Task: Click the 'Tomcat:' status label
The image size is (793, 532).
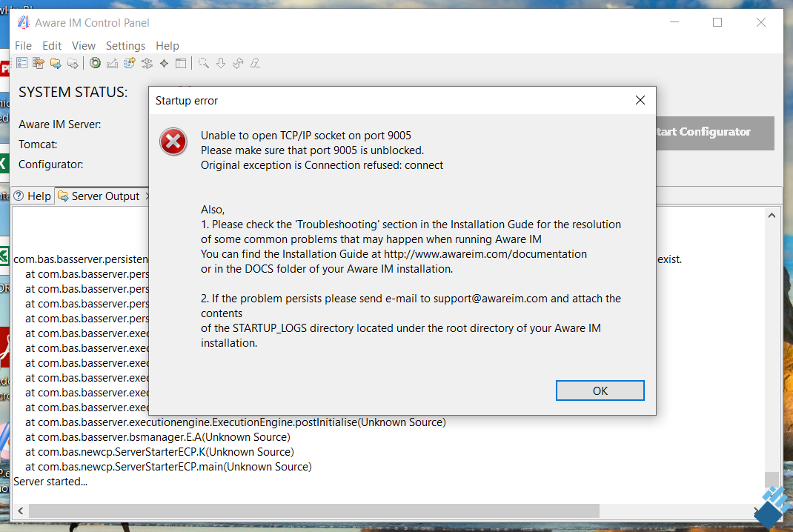Action: 38,144
